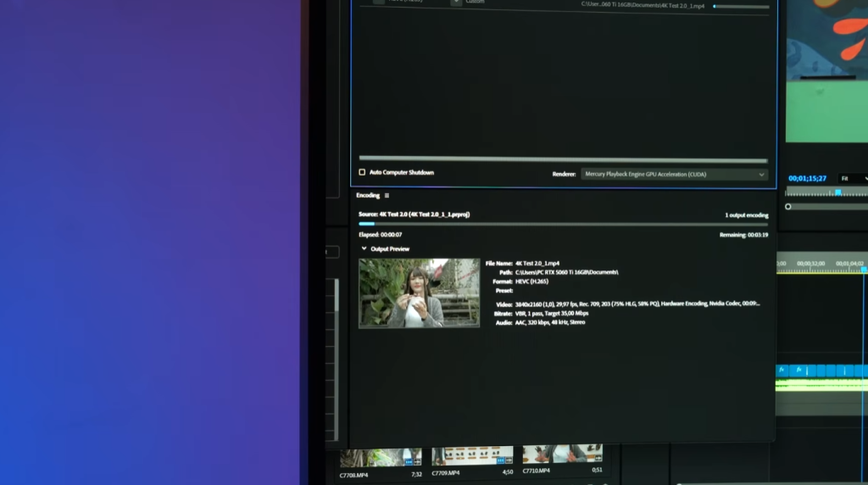Screen dimensions: 868x485
Task: Open the Renderer dropdown
Action: click(x=675, y=175)
